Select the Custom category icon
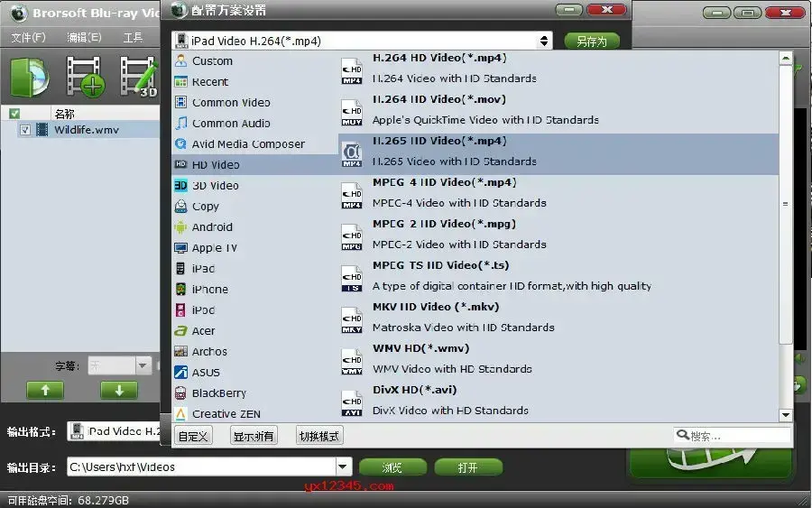Screen dimensions: 812x508 coord(180,60)
